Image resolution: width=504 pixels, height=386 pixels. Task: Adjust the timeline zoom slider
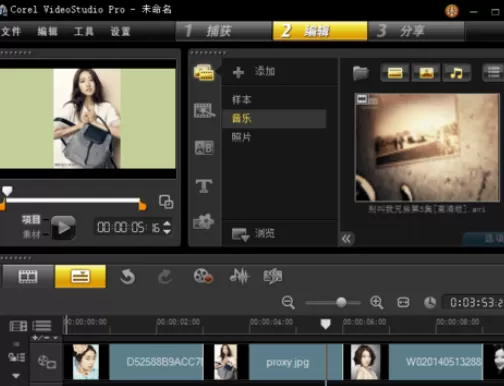coord(341,302)
